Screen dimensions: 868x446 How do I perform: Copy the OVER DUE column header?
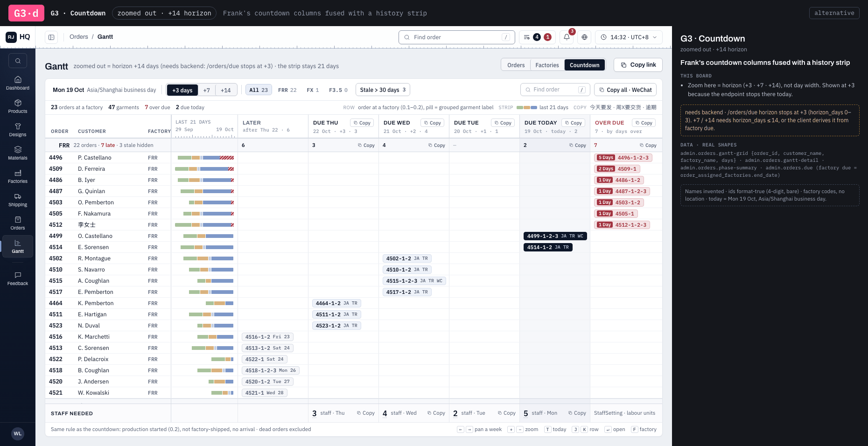pos(644,123)
